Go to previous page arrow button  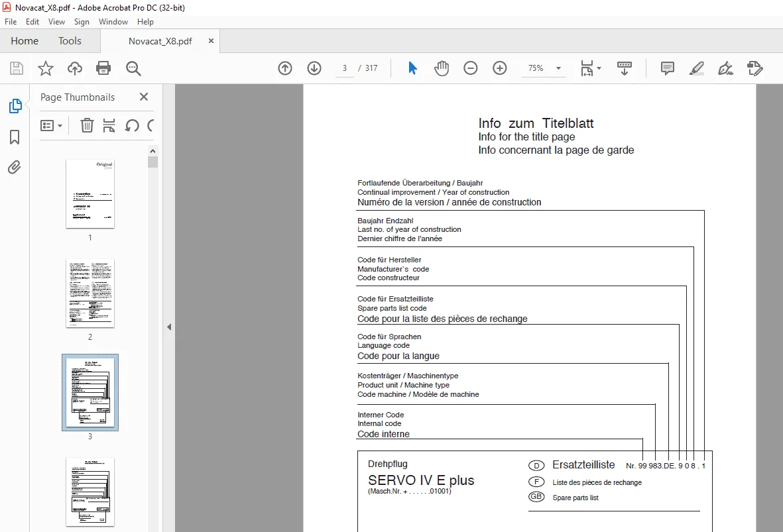pos(285,68)
